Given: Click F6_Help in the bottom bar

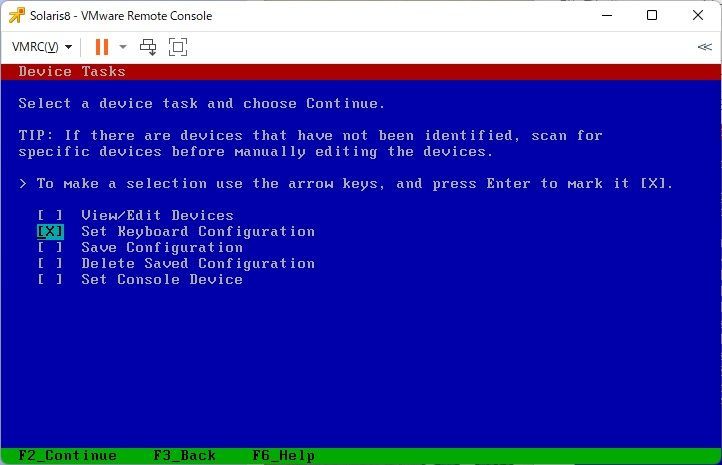Looking at the screenshot, I should [283, 455].
